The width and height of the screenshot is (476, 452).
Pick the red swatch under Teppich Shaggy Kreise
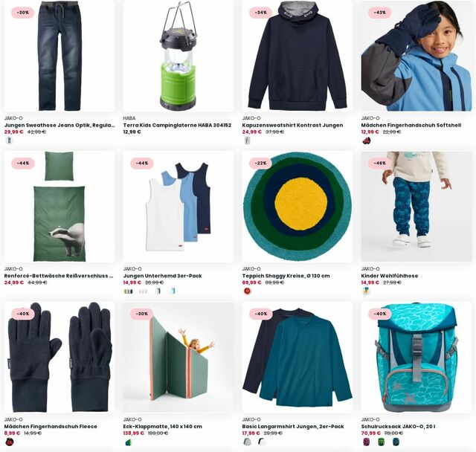pyautogui.click(x=248, y=291)
